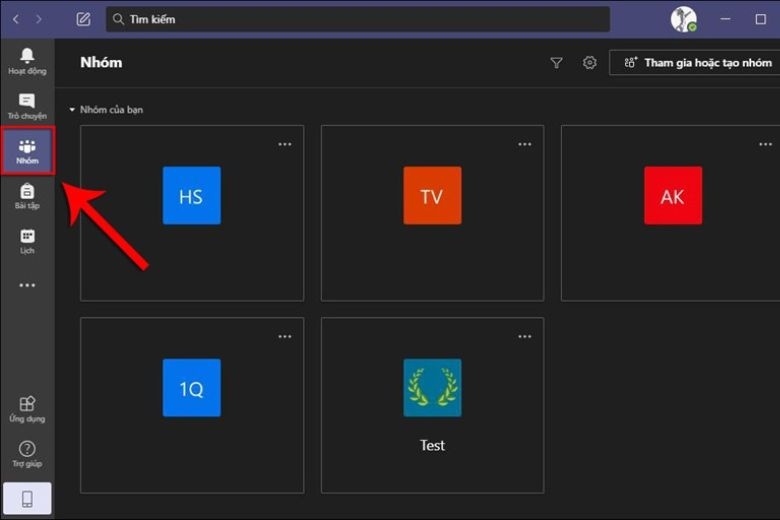
Task: Open the Trợ giúp help icon
Action: click(27, 454)
